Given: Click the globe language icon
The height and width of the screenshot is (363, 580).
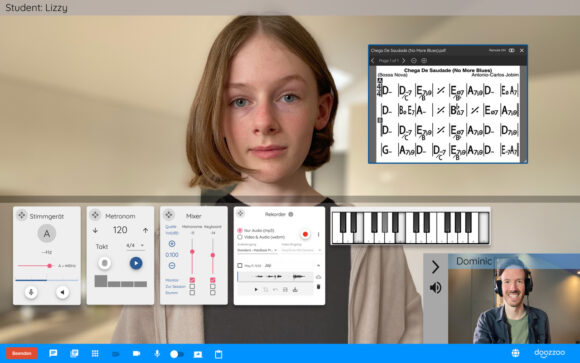Looking at the screenshot, I should tap(515, 353).
